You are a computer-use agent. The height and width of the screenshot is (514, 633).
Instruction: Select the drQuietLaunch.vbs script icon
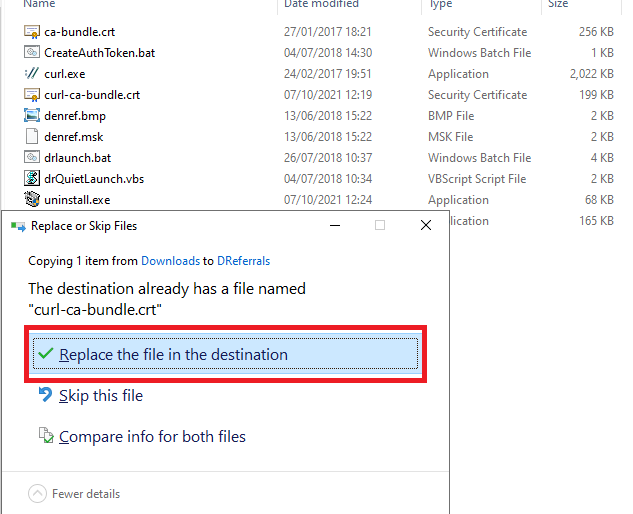tap(32, 179)
